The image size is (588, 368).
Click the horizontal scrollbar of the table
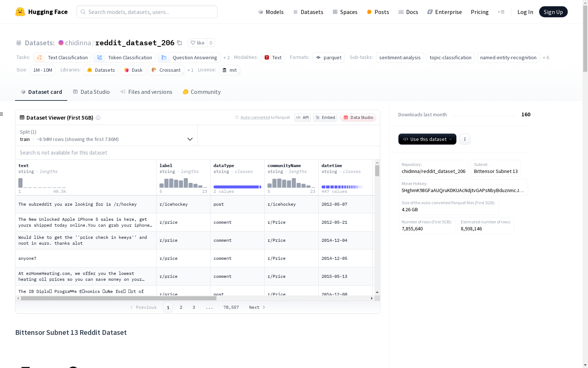[x=118, y=298]
